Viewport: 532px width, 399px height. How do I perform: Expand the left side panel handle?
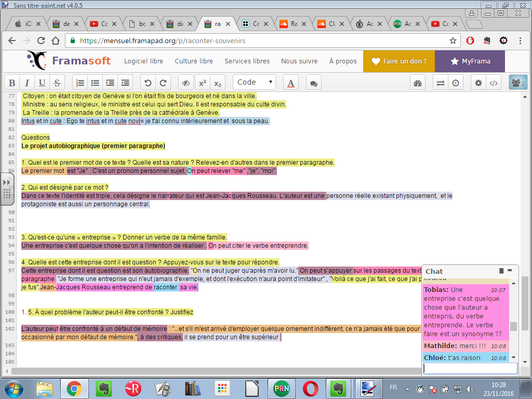coord(7,189)
